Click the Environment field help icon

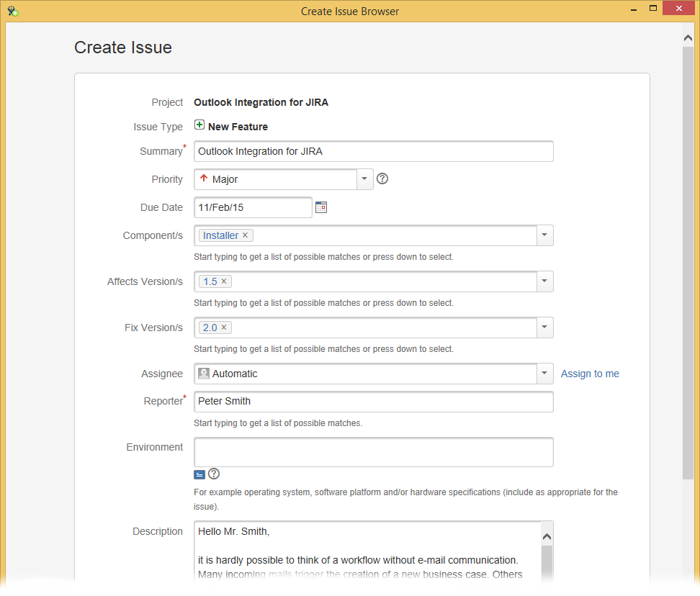214,474
